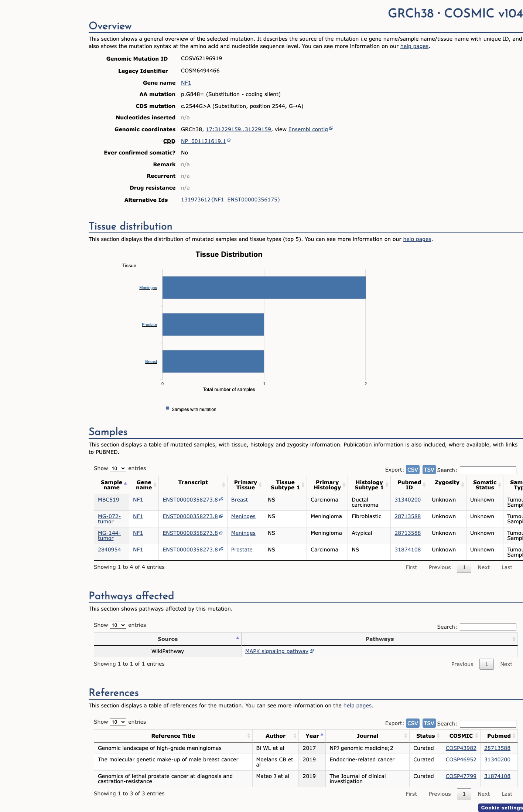Click the Meninges bar in the chart
This screenshot has height=812, width=523.
click(264, 288)
